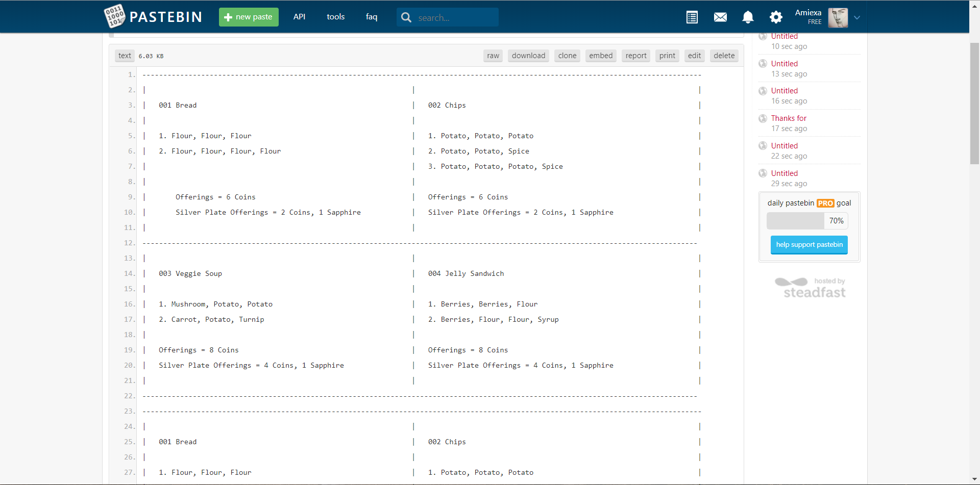This screenshot has height=485, width=980.
Task: Open the faq menu item
Action: (371, 17)
